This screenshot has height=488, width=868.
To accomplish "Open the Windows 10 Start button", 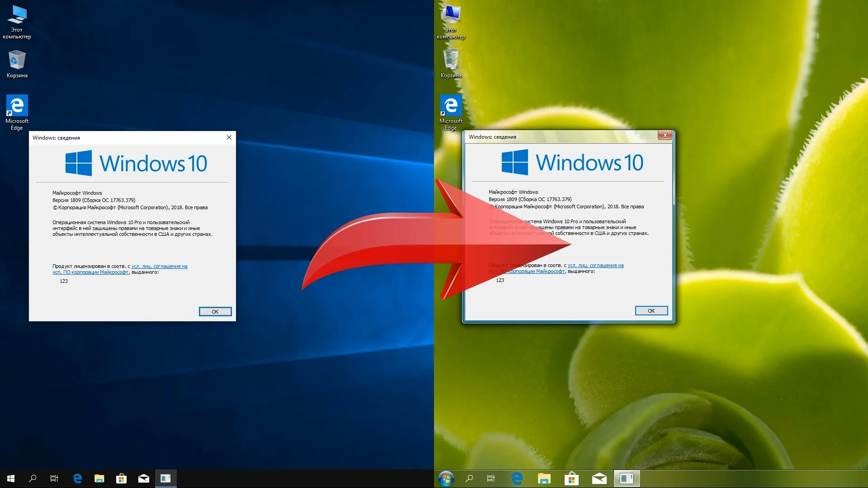I will point(11,478).
